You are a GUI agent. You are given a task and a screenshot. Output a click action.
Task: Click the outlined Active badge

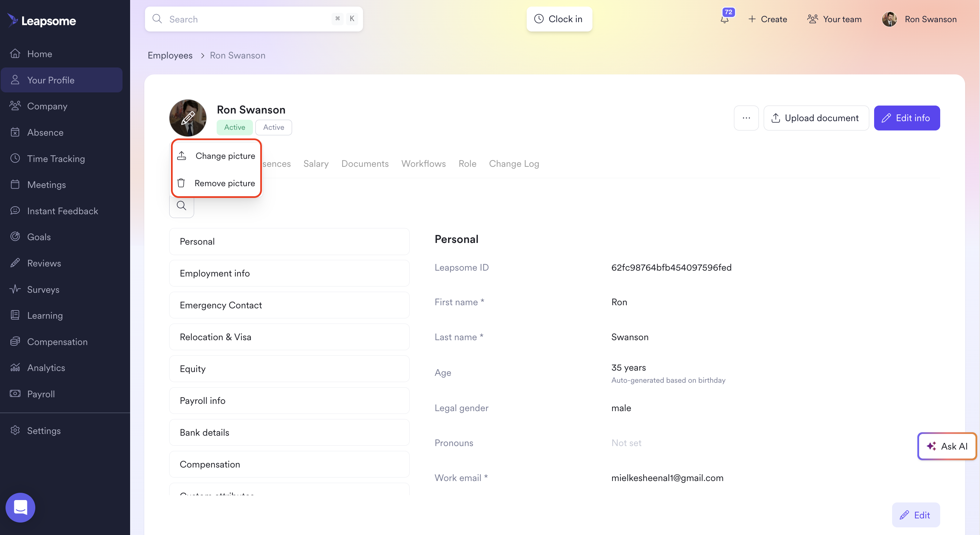pos(273,127)
